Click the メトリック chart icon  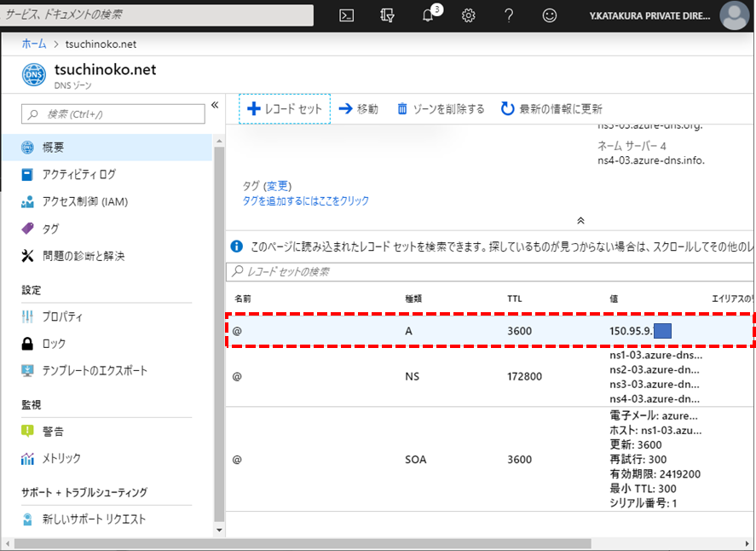pyautogui.click(x=27, y=458)
